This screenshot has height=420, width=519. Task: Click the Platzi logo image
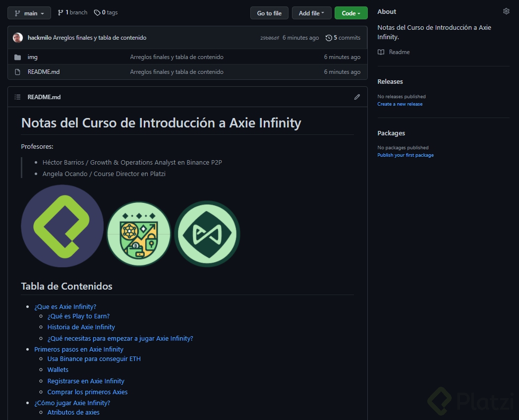click(x=62, y=226)
